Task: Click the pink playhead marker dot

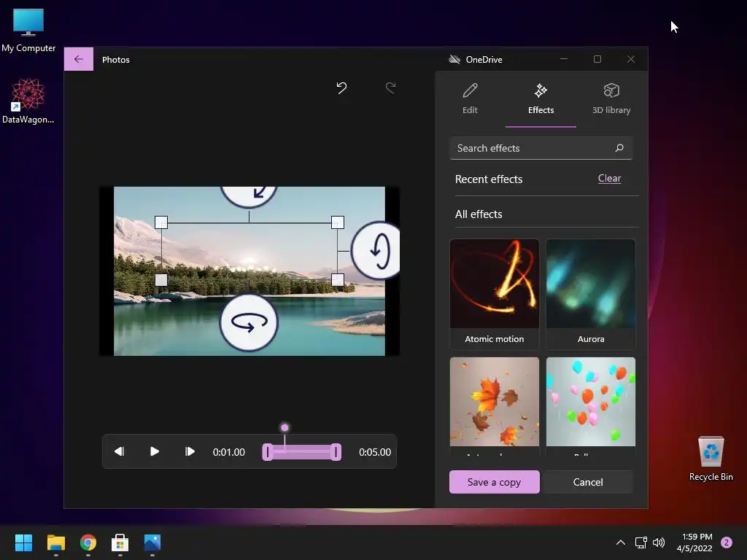Action: pos(285,427)
